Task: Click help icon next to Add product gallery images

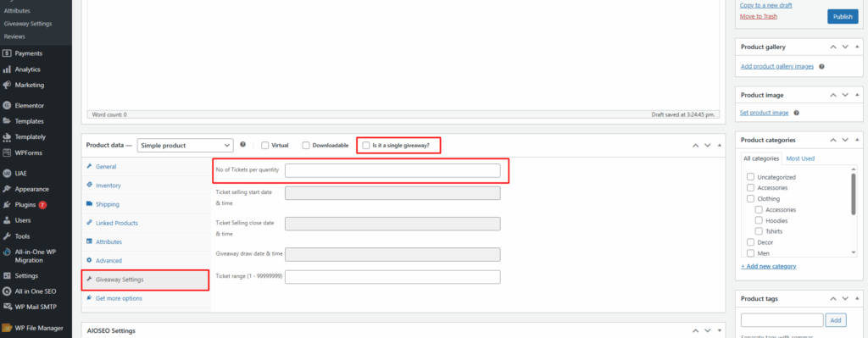Action: pyautogui.click(x=821, y=66)
